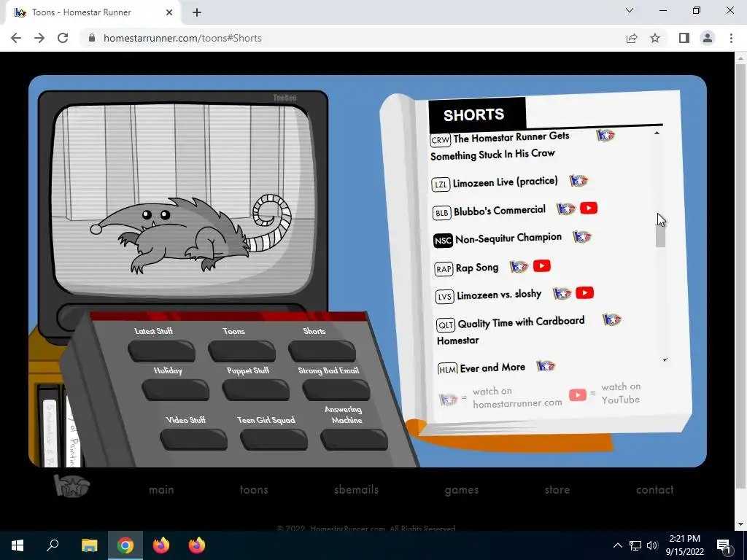Open main in footer navigation
Screen dimensions: 747x560
(x=161, y=490)
